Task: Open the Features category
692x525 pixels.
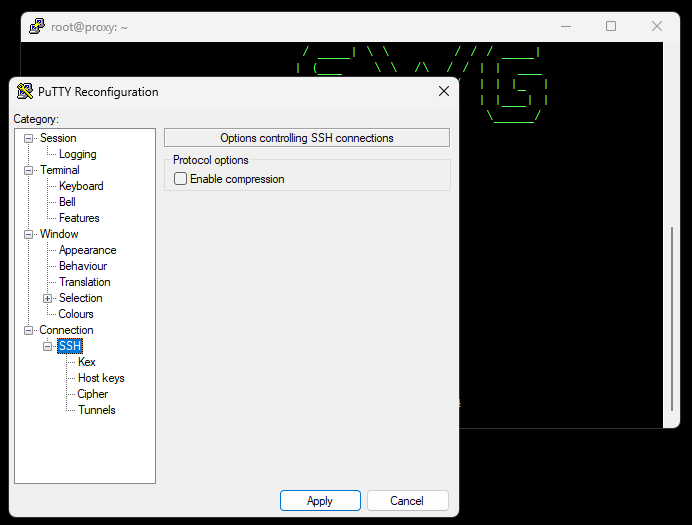Action: 79,218
